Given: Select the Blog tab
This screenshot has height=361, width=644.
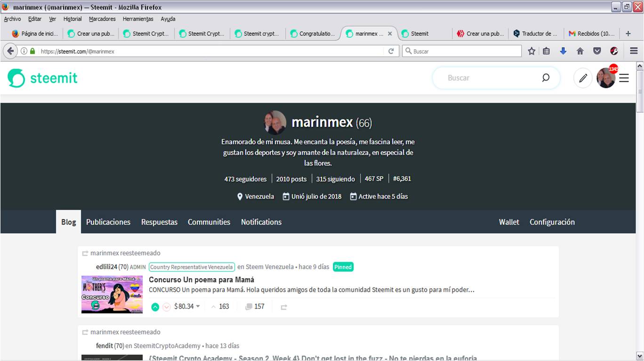Looking at the screenshot, I should pyautogui.click(x=68, y=222).
